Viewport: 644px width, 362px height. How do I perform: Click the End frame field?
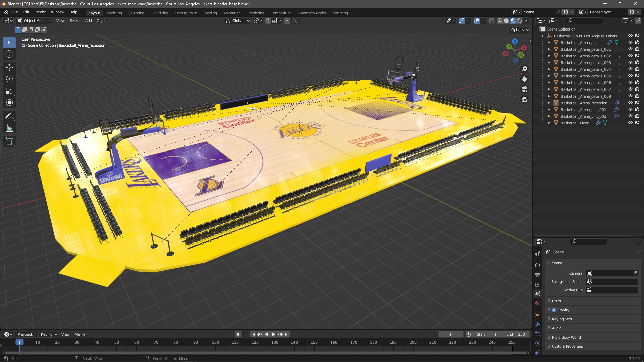point(516,334)
